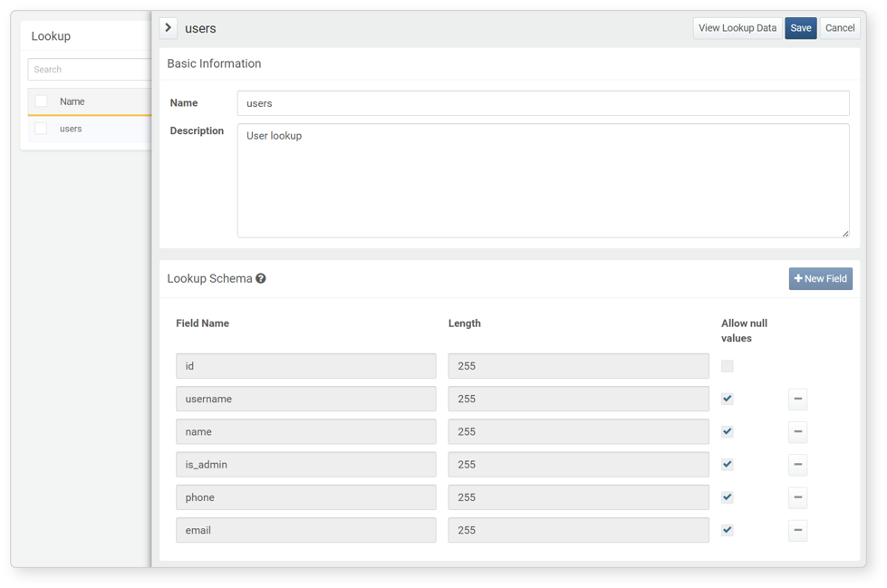Click the Name column header in Lookup list
The height and width of the screenshot is (588, 887).
click(72, 101)
